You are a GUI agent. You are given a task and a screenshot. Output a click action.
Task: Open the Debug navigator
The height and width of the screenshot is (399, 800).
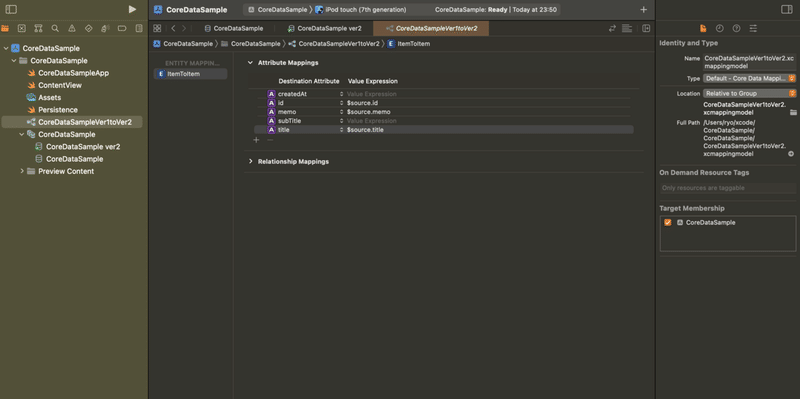[105, 29]
